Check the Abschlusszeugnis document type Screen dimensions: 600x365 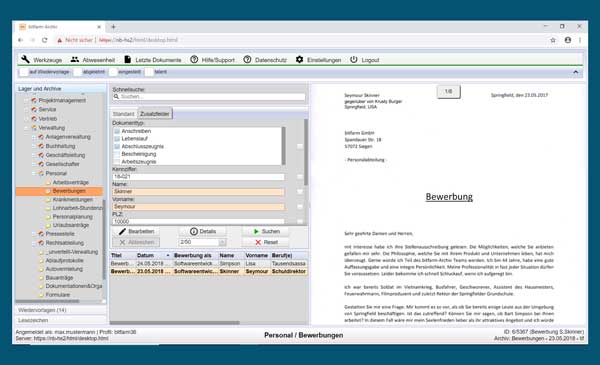pyautogui.click(x=117, y=146)
